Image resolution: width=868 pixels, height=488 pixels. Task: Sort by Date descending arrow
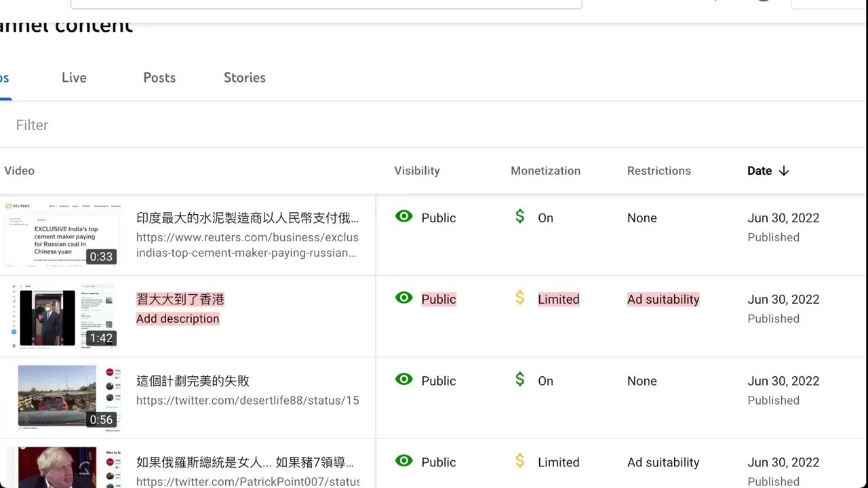(784, 171)
